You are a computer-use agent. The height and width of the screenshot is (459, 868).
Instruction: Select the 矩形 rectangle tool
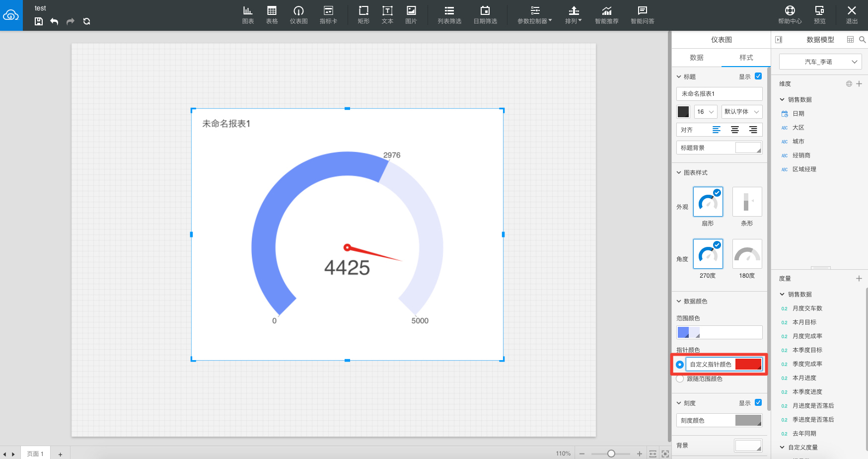click(x=363, y=15)
